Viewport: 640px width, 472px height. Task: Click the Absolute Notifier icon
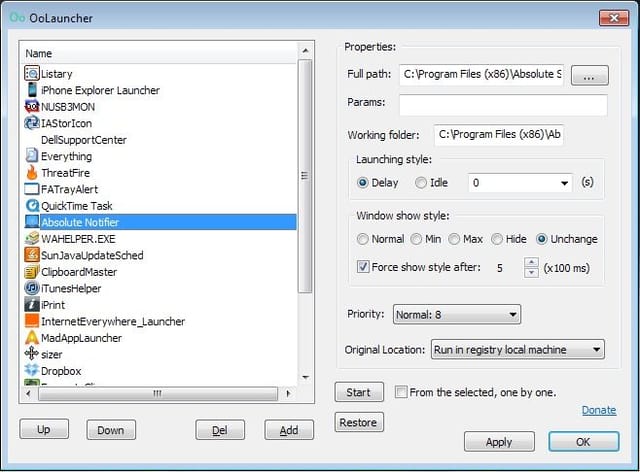[32, 222]
